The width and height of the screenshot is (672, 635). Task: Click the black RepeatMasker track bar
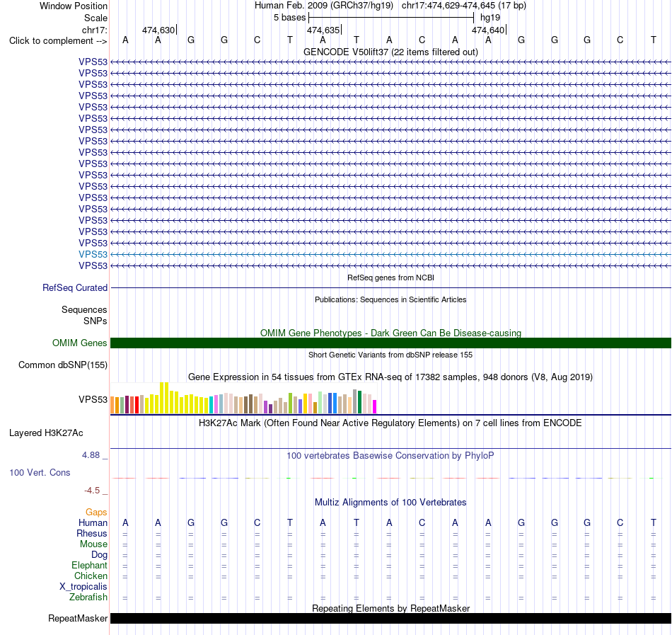coord(390,618)
